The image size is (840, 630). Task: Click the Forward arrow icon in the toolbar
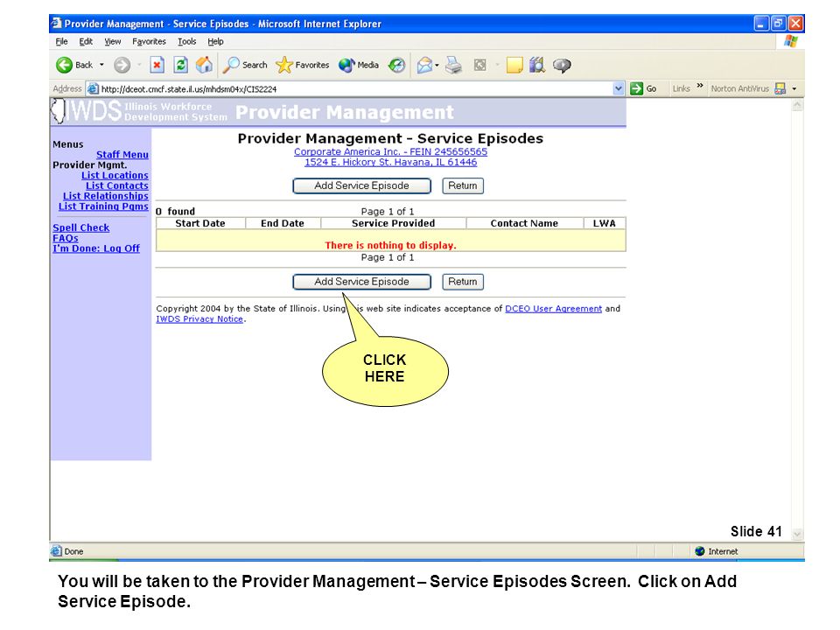coord(122,66)
